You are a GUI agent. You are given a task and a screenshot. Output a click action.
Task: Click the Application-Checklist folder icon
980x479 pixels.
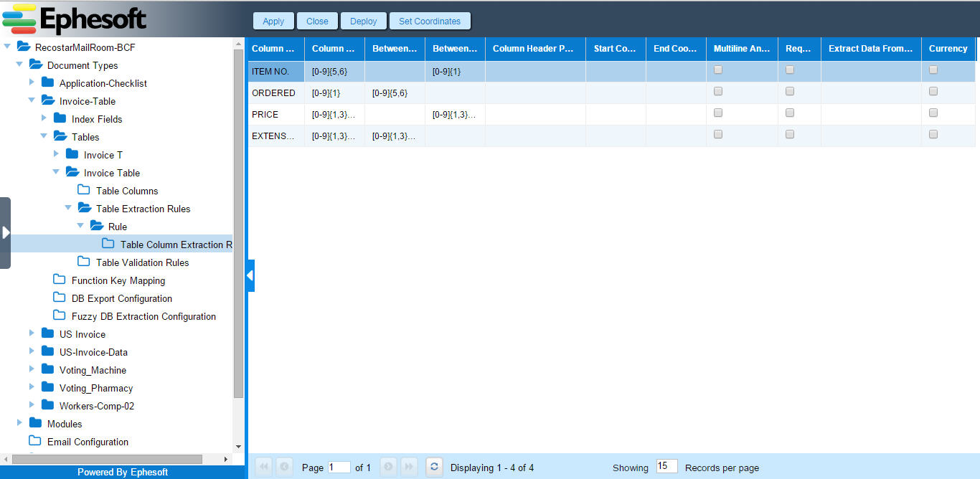coord(47,82)
